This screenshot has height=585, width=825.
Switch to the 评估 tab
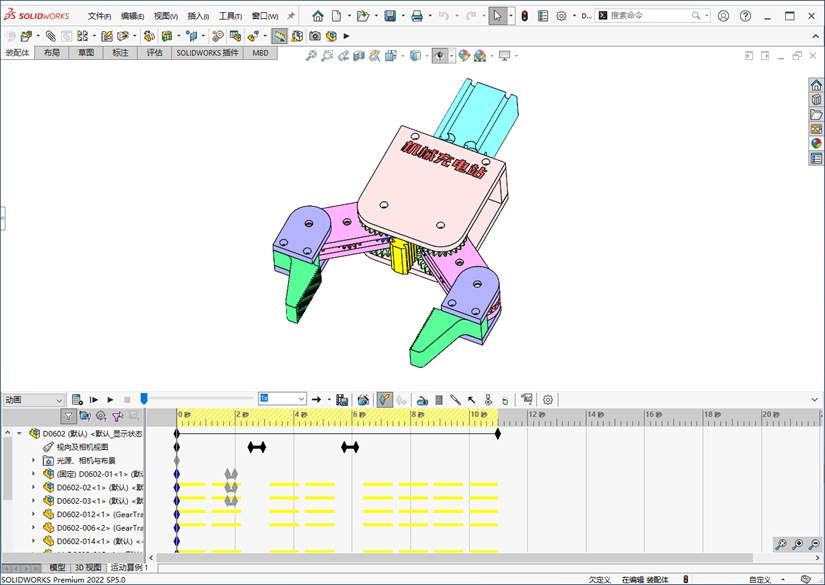(x=154, y=53)
